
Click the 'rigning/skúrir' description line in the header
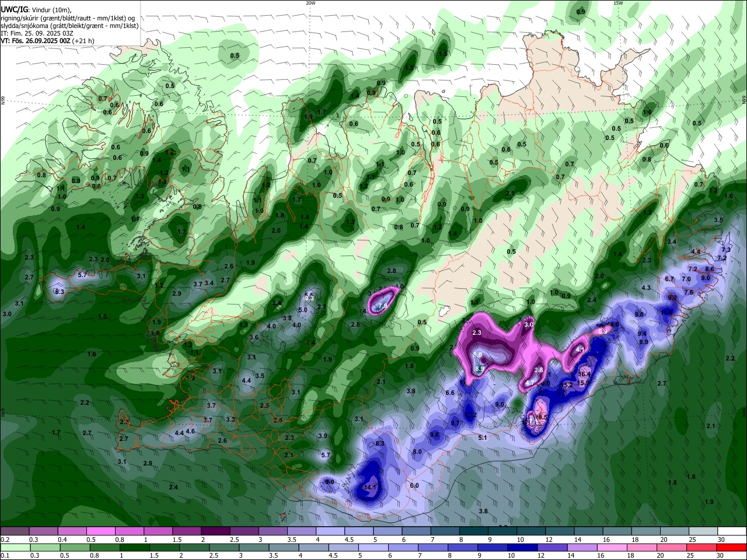(x=69, y=18)
